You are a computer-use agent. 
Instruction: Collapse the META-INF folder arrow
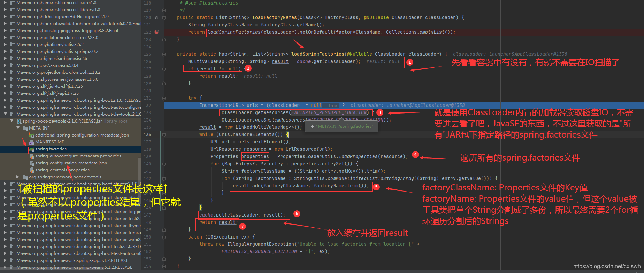(x=18, y=128)
